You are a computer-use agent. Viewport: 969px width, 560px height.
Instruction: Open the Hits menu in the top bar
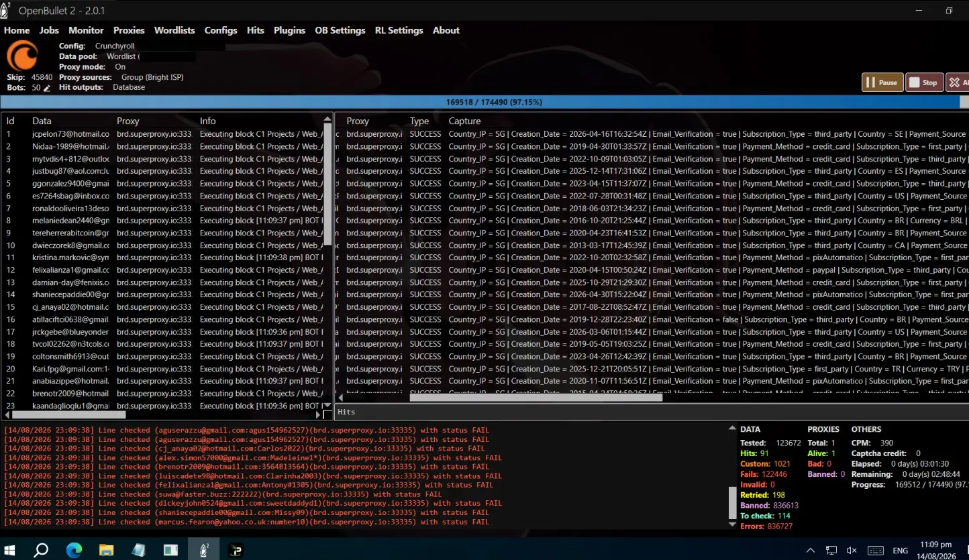[x=255, y=30]
